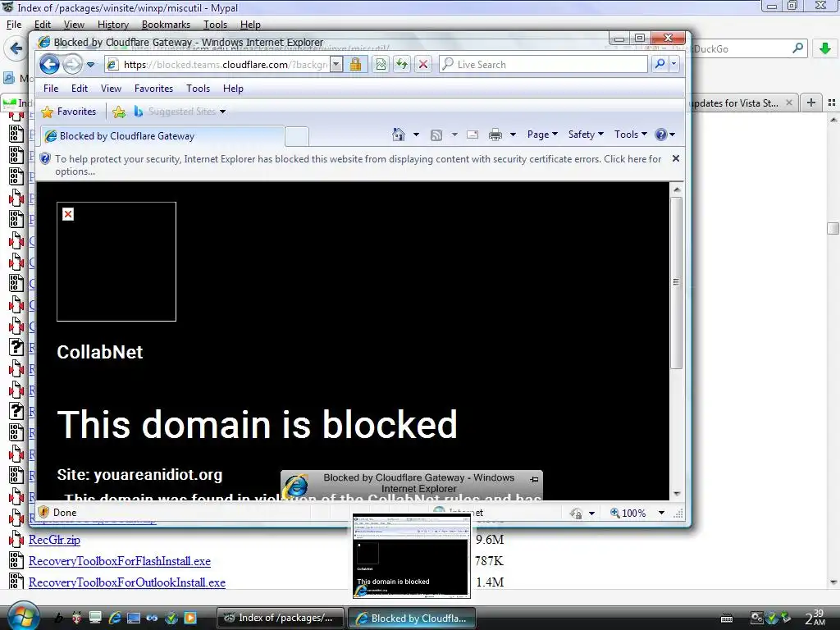Open Page command bar menu
Image resolution: width=840 pixels, height=630 pixels.
pos(542,135)
